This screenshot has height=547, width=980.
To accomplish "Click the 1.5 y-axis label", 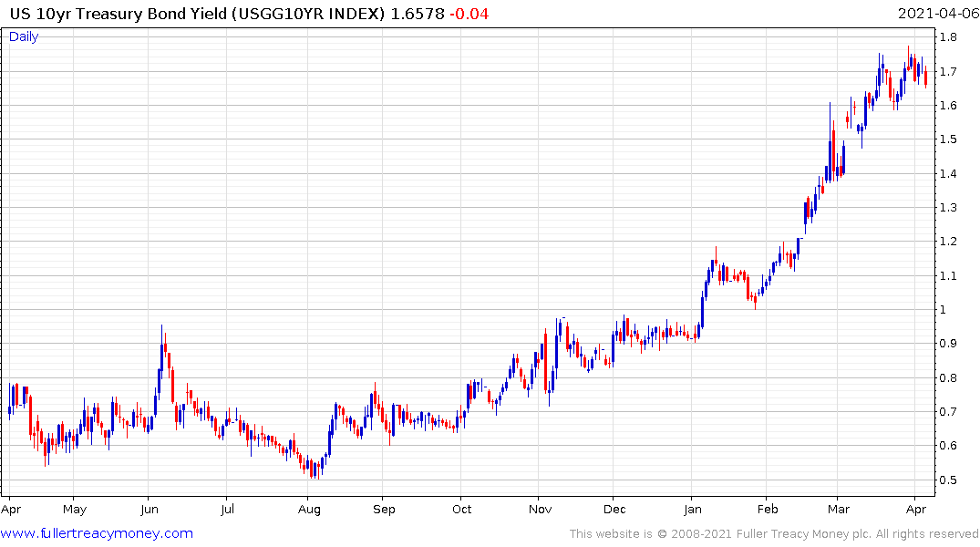I will point(948,139).
